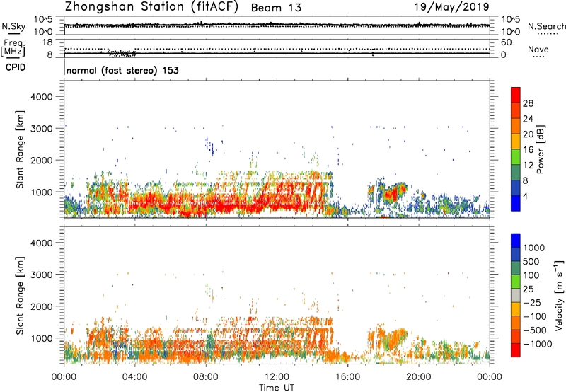Select the 'Time UT' axis title
This screenshot has width=566, height=392.
[277, 388]
